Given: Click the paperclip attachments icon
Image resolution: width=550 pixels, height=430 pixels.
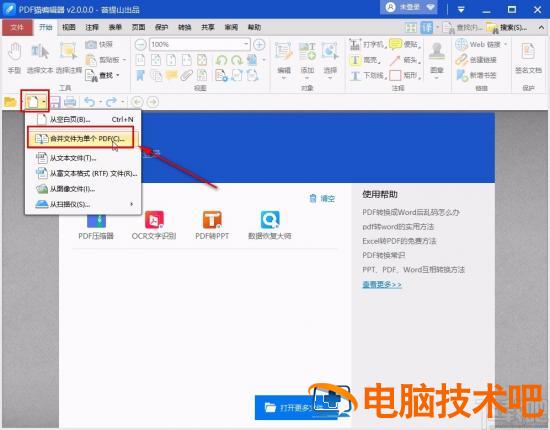Looking at the screenshot, I should [187, 75].
